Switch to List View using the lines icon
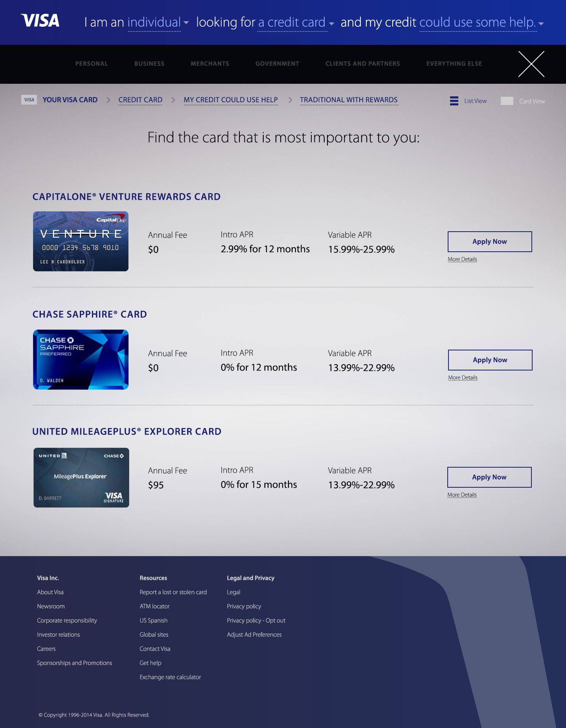 454,101
